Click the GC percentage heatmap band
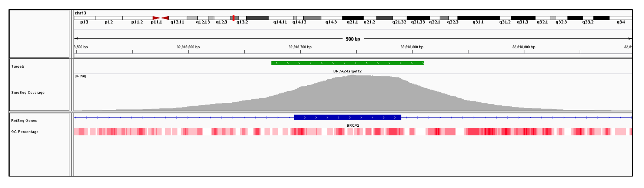Screen dimensions: 644x188 click(353, 131)
